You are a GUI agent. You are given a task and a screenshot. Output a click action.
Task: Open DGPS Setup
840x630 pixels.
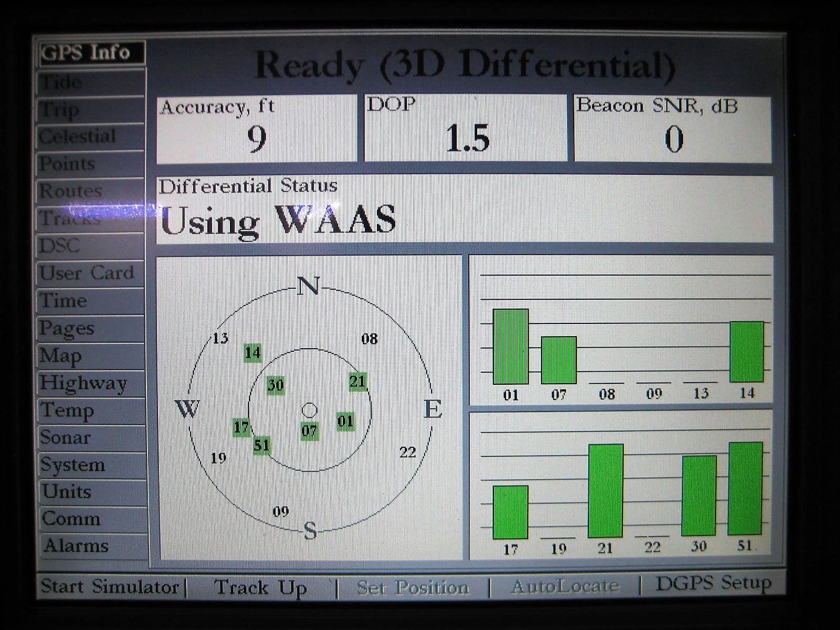pyautogui.click(x=713, y=583)
